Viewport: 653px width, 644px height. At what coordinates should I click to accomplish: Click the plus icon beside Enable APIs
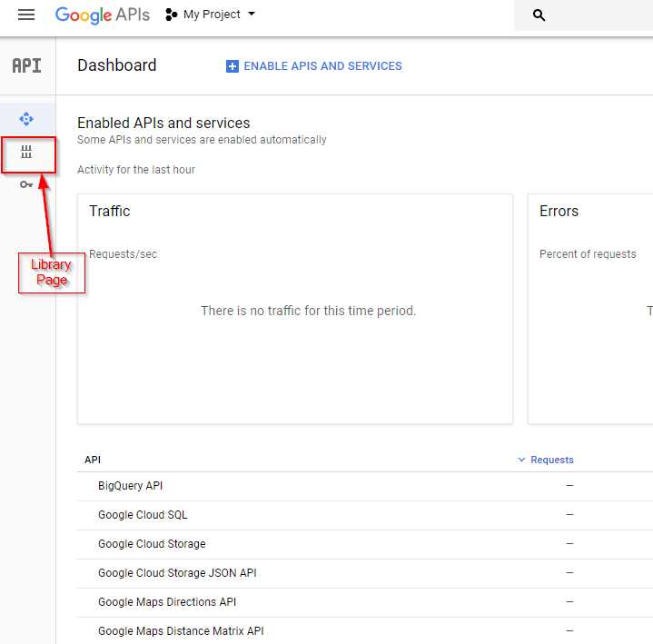[x=232, y=66]
